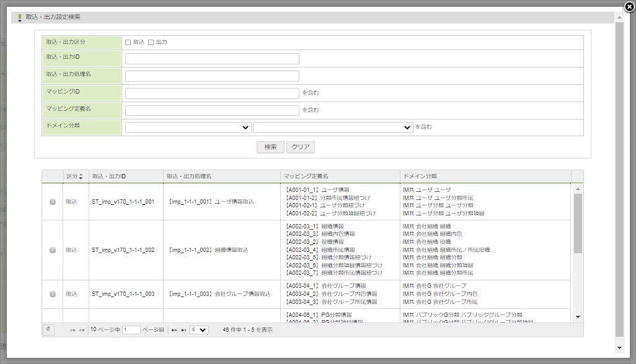Jump to the last results page
The width and height of the screenshot is (636, 364).
[x=183, y=331]
